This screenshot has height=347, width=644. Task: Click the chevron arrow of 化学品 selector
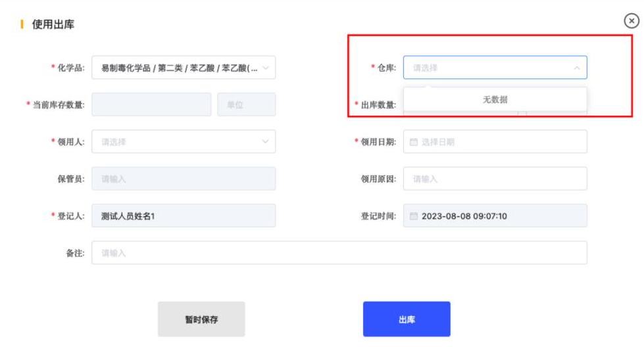265,68
